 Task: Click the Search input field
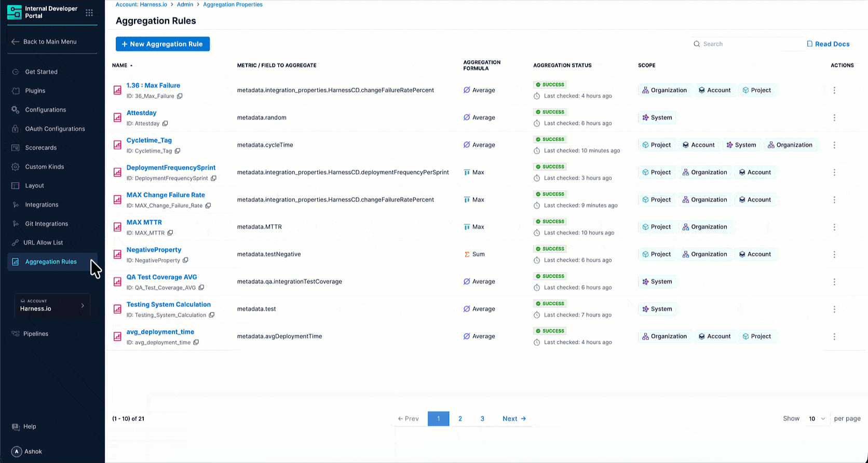748,44
